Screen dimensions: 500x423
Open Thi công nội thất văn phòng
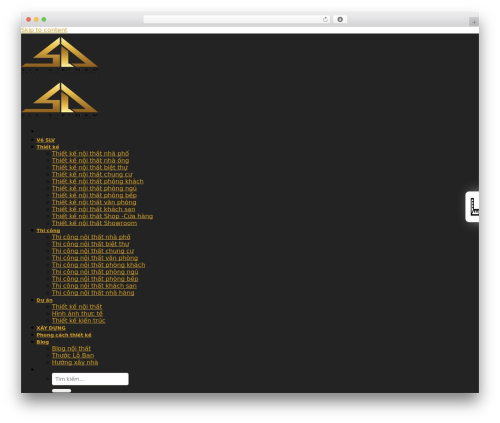95,258
